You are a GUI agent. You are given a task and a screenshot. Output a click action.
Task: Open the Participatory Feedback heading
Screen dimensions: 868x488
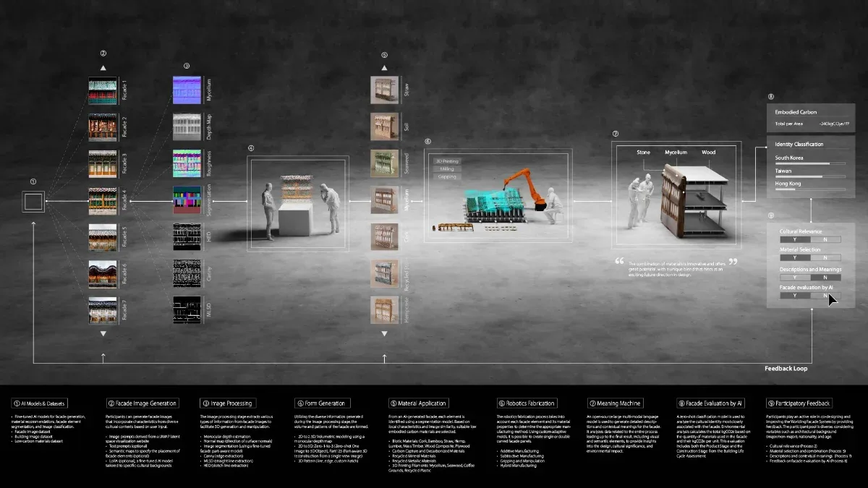(799, 403)
